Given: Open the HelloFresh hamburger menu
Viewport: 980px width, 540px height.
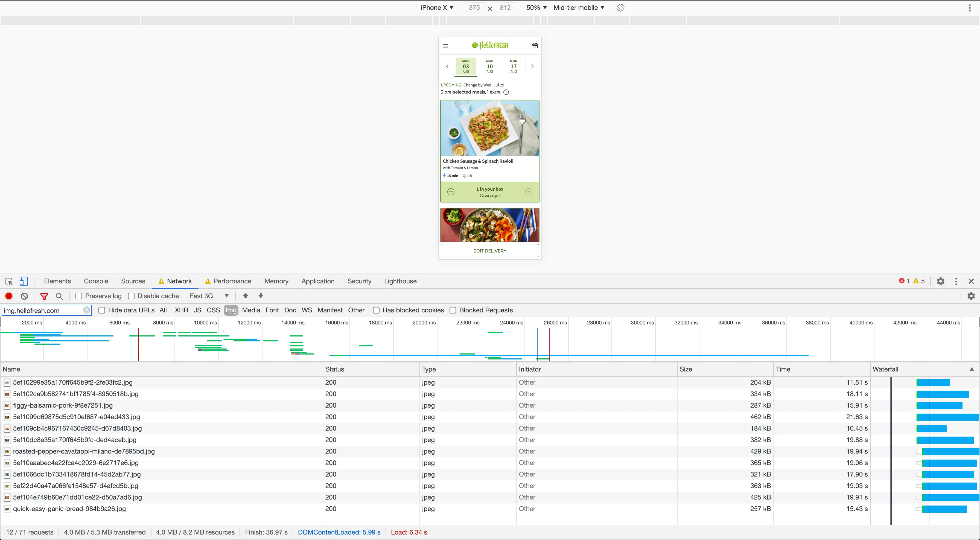Looking at the screenshot, I should 445,46.
